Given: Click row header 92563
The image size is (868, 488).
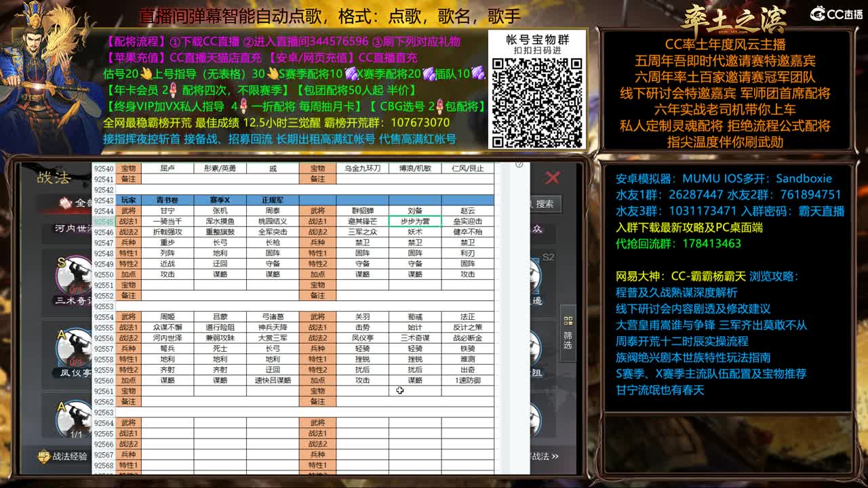Looking at the screenshot, I should coord(104,412).
